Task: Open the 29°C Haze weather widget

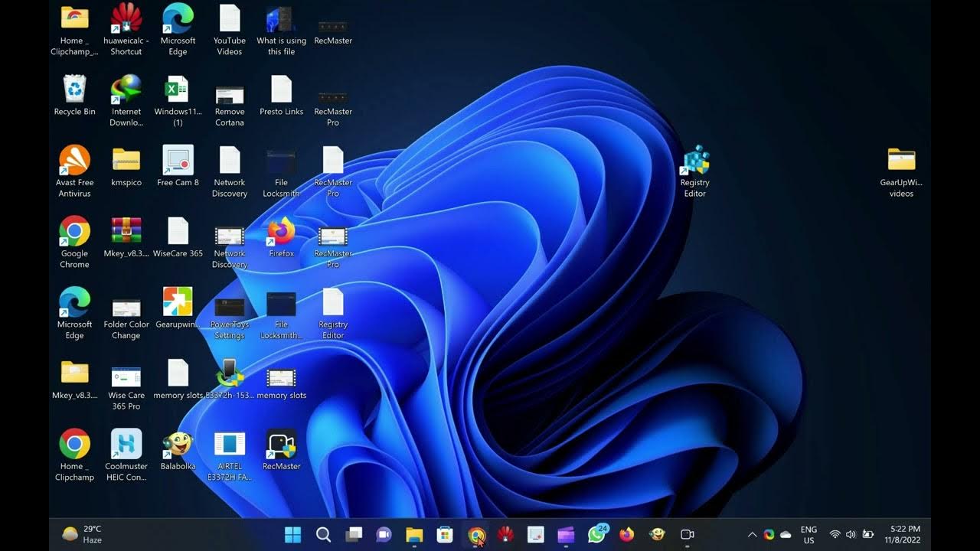Action: click(x=82, y=534)
